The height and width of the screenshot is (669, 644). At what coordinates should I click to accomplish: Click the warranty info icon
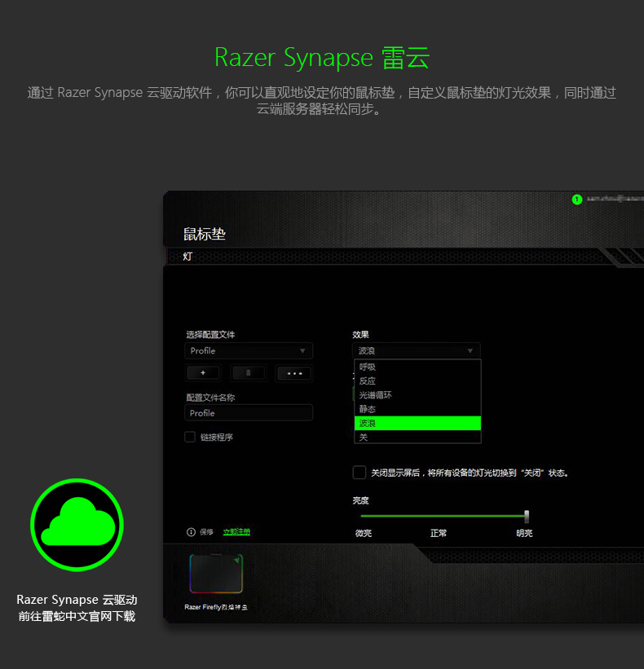(192, 532)
